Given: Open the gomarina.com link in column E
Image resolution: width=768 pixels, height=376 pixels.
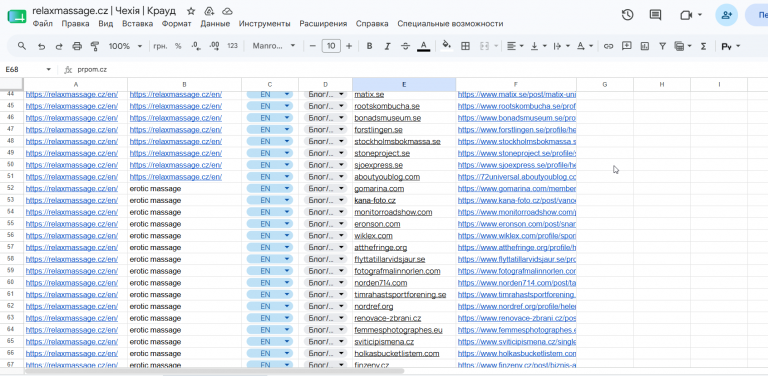Looking at the screenshot, I should pyautogui.click(x=379, y=188).
